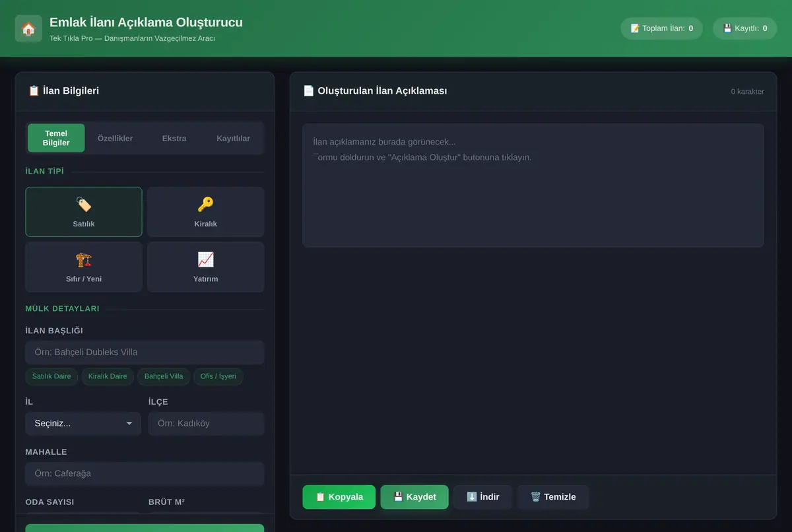Select the Satılık listing type card
The height and width of the screenshot is (532, 792).
[x=84, y=212]
